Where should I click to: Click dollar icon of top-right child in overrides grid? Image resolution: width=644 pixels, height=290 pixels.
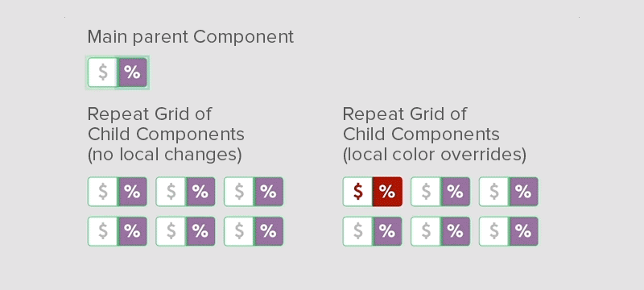coord(494,192)
